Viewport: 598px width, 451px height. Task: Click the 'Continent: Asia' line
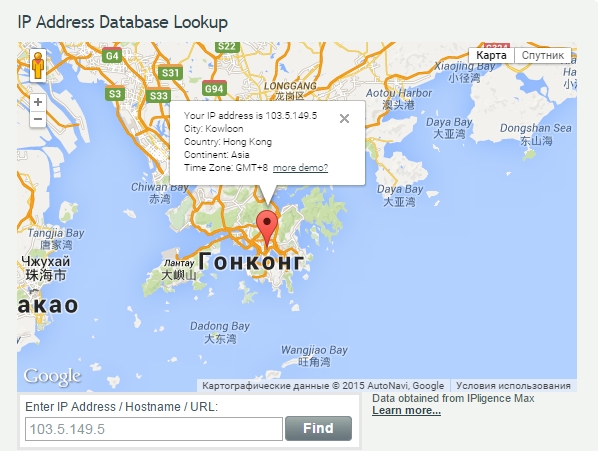pos(217,155)
